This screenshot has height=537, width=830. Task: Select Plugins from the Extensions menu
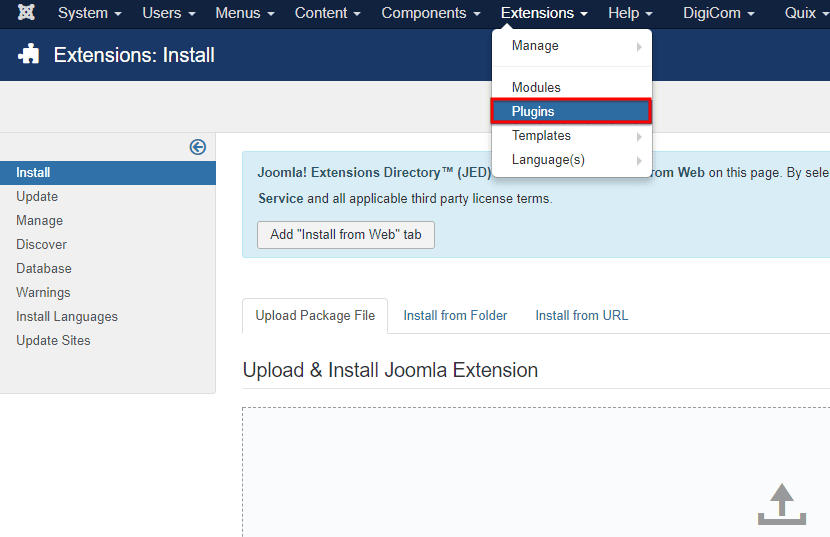tap(571, 111)
